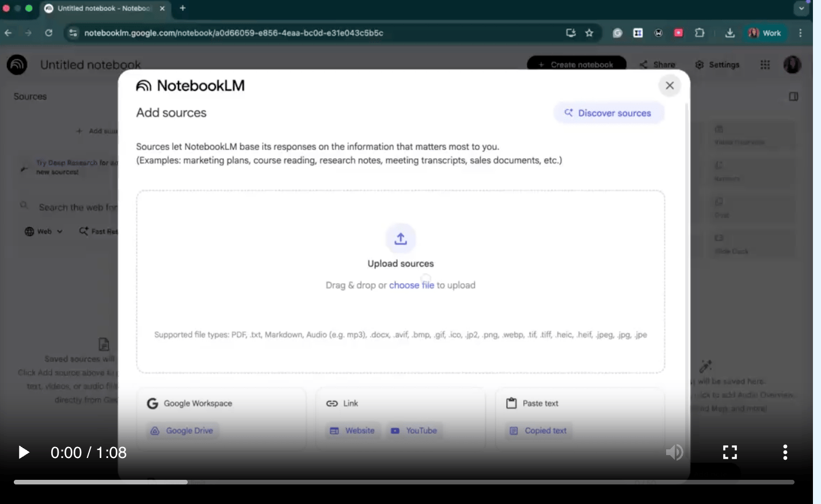Add a Website link source
This screenshot has width=821, height=504.
pyautogui.click(x=352, y=430)
